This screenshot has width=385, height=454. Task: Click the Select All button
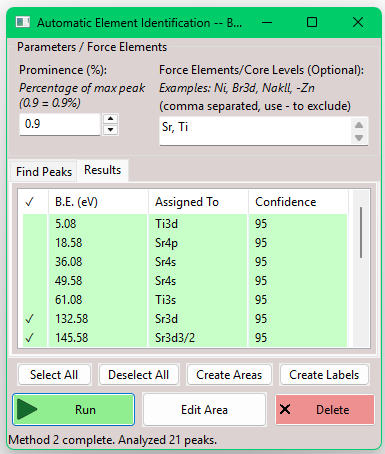[54, 375]
